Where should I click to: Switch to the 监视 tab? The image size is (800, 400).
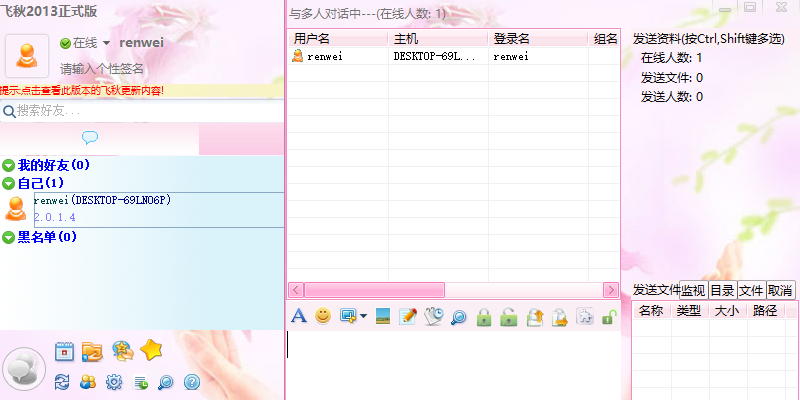694,290
